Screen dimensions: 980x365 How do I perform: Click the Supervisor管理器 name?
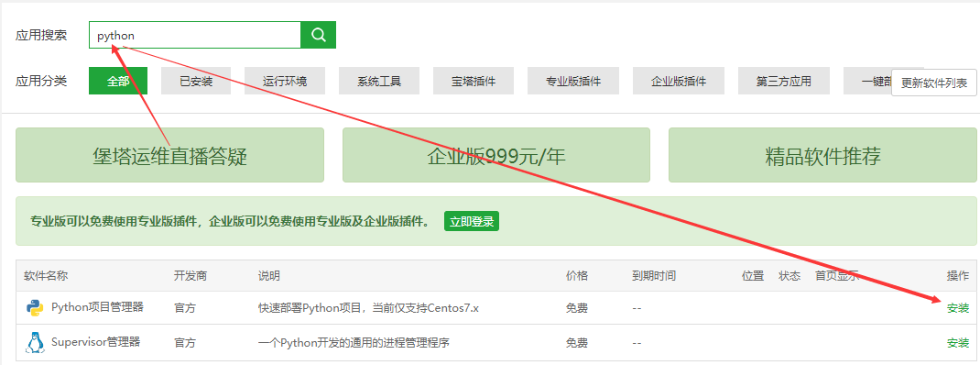pyautogui.click(x=95, y=342)
